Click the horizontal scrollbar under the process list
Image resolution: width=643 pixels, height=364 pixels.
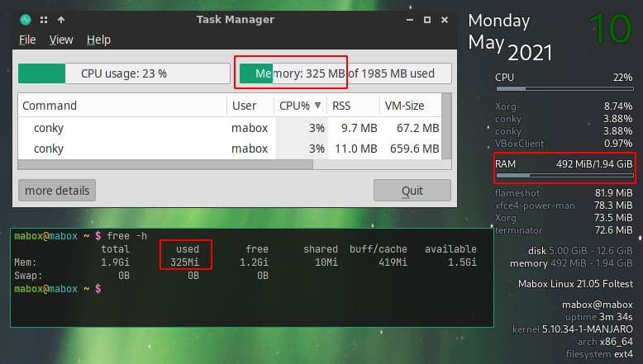pos(165,164)
